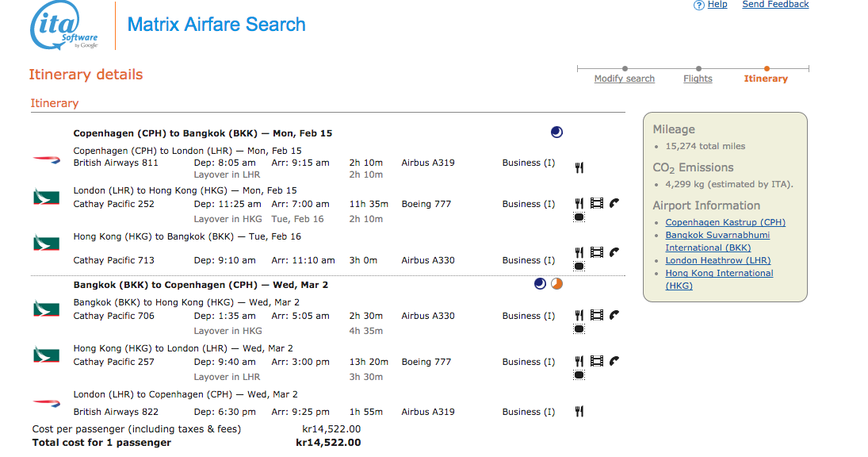Click the 'Cathay Pacific 257' flight number
The image size is (868, 457).
click(x=114, y=362)
